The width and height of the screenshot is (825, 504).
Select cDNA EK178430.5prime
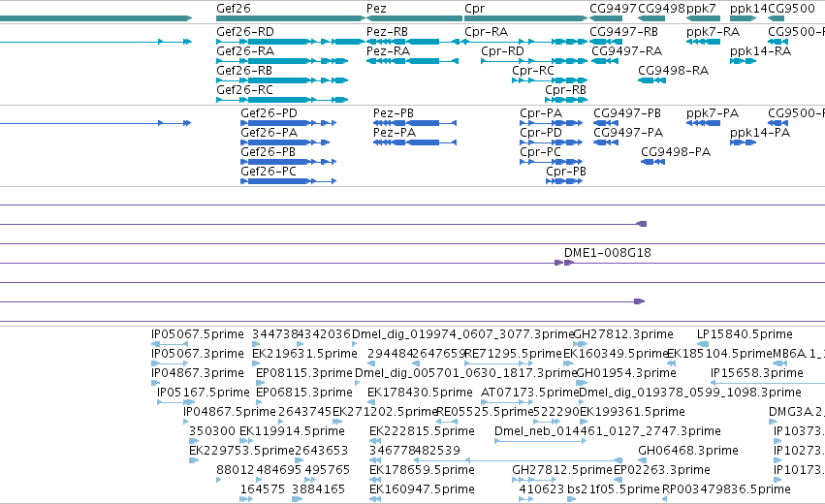click(x=420, y=393)
